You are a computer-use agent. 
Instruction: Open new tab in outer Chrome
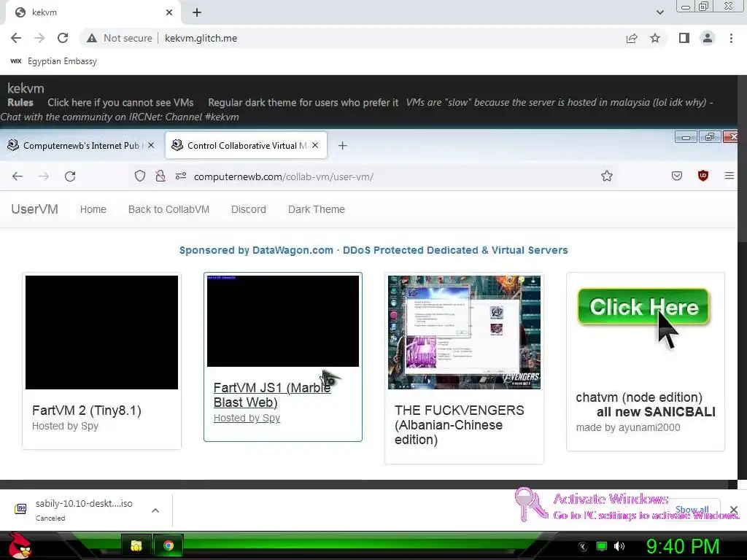pyautogui.click(x=197, y=12)
